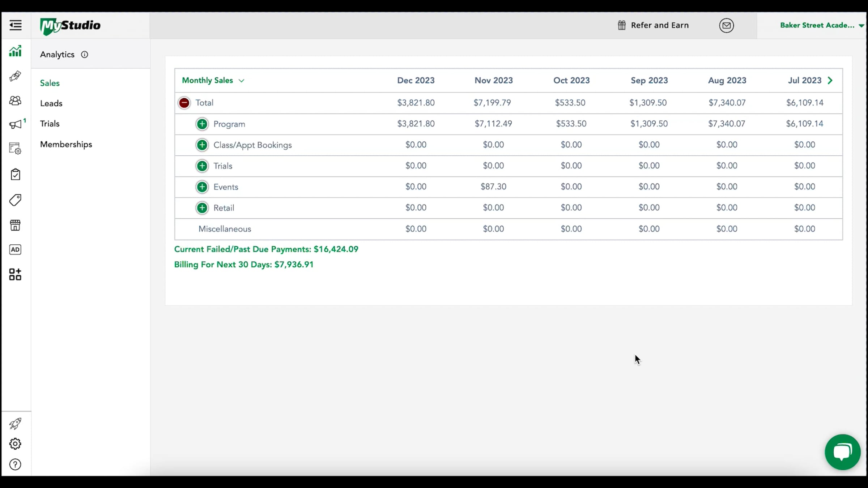This screenshot has width=868, height=488.
Task: Open settings gear icon in sidebar
Action: pos(15,444)
